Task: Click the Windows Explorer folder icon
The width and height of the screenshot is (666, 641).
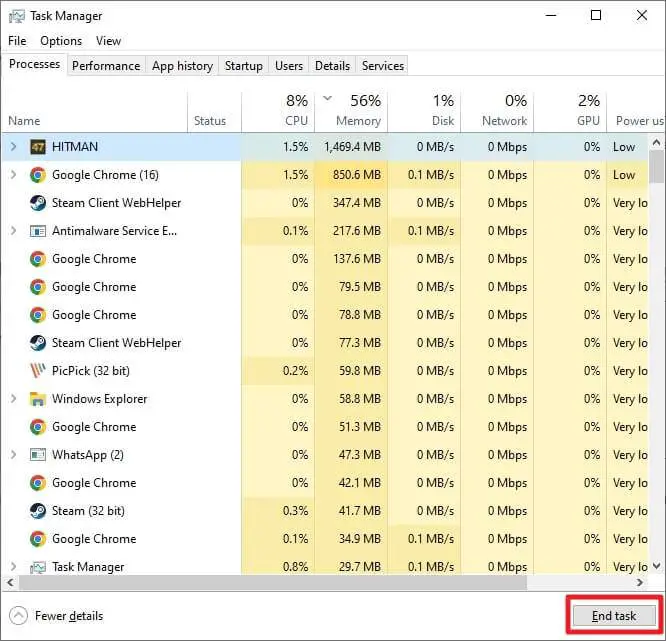Action: 38,399
